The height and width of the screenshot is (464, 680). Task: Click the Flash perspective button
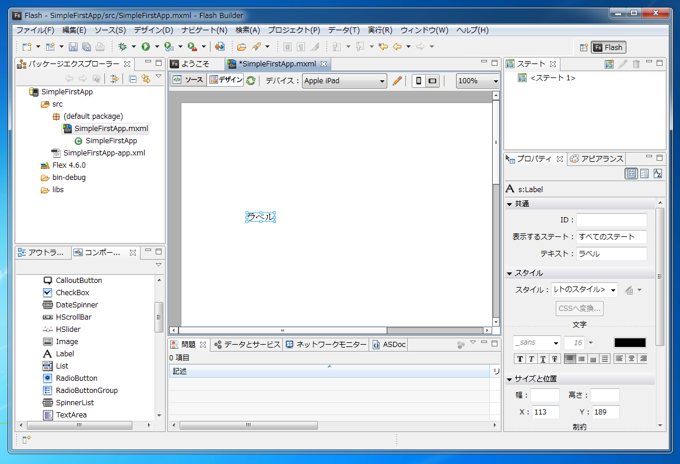point(608,47)
